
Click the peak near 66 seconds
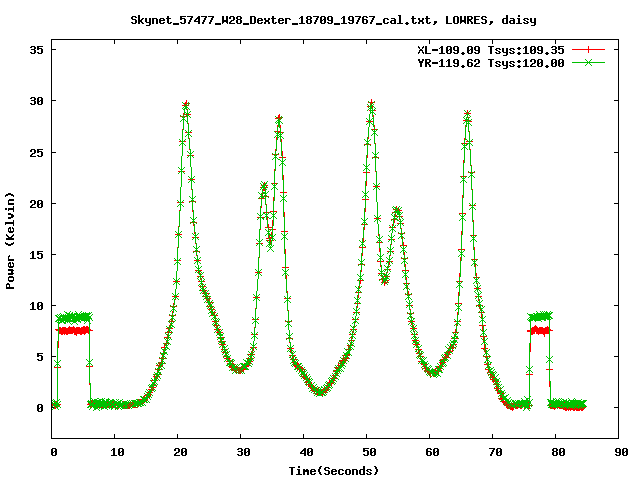point(467,113)
